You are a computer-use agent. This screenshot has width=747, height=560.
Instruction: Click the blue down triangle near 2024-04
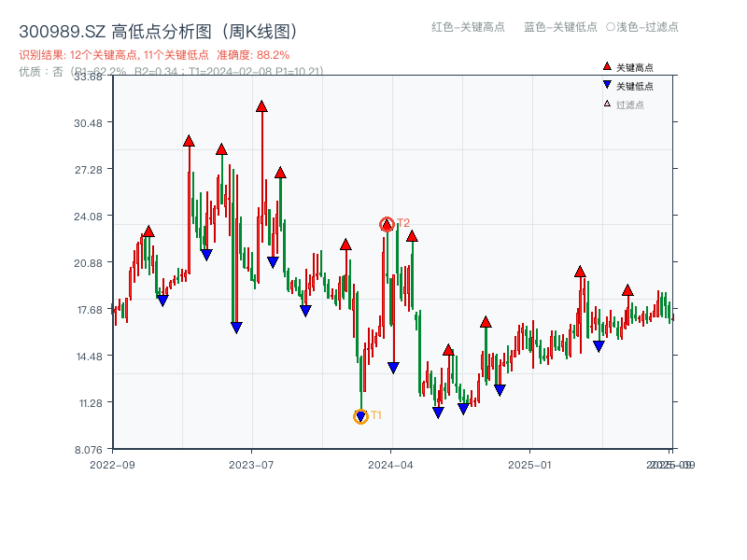[x=393, y=365]
